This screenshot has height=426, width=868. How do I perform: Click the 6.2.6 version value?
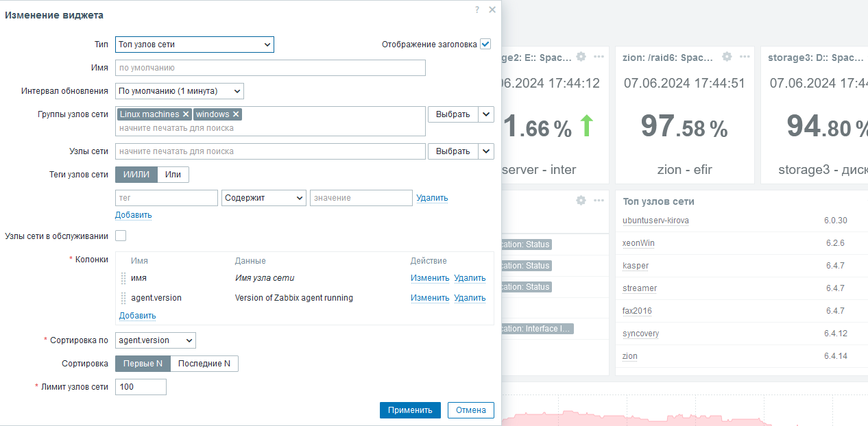pos(835,243)
